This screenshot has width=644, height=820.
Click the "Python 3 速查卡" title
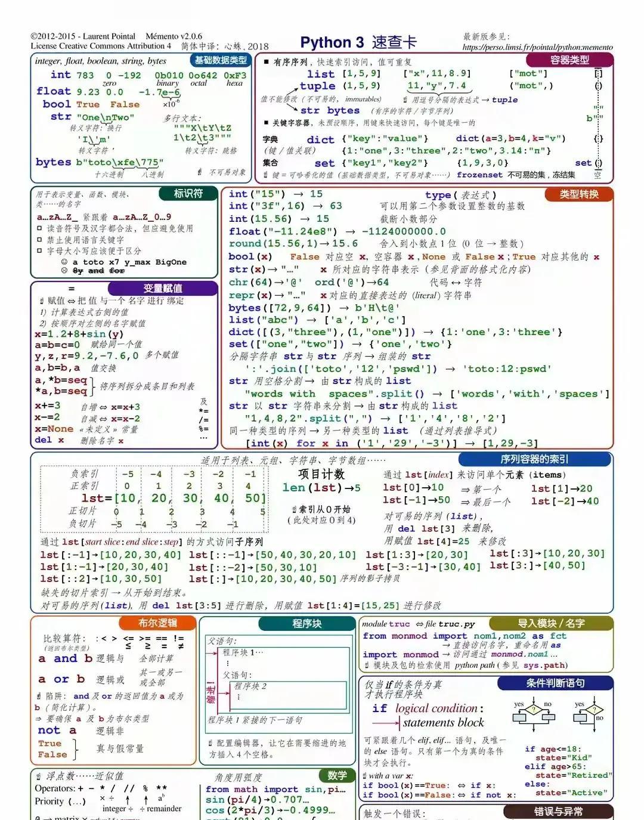tap(358, 42)
